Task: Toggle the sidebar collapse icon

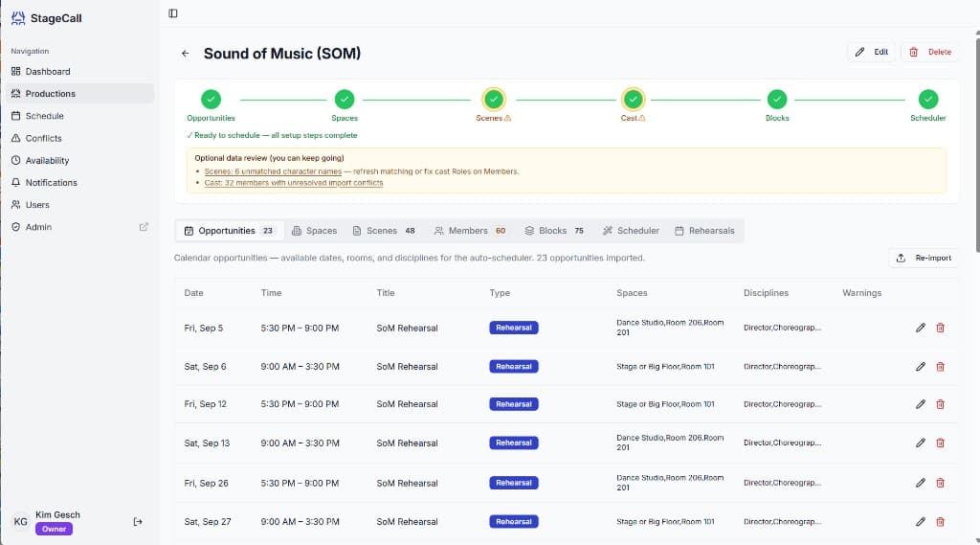Action: click(x=173, y=13)
